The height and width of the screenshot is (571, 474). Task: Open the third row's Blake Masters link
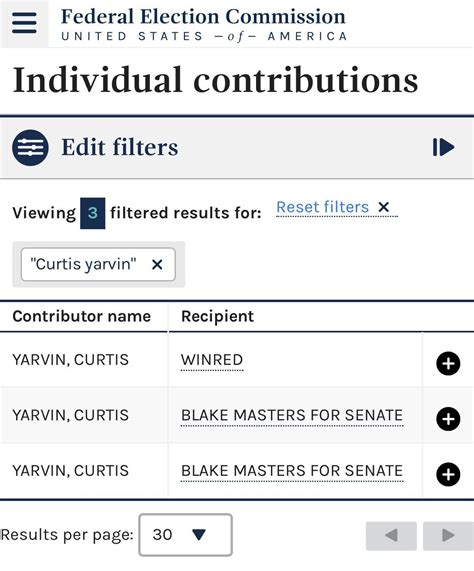292,471
